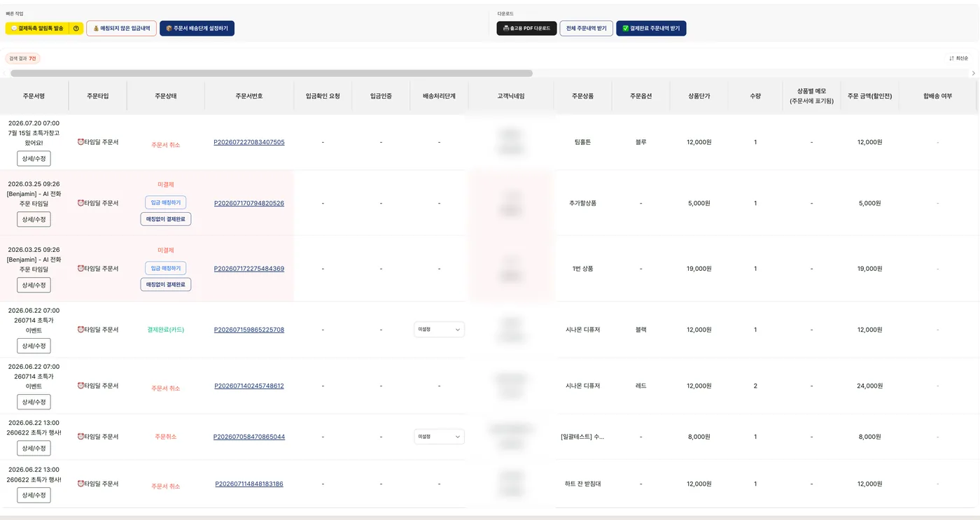Click 매칭없이 결제완료 for order P202607172275484369

point(166,284)
